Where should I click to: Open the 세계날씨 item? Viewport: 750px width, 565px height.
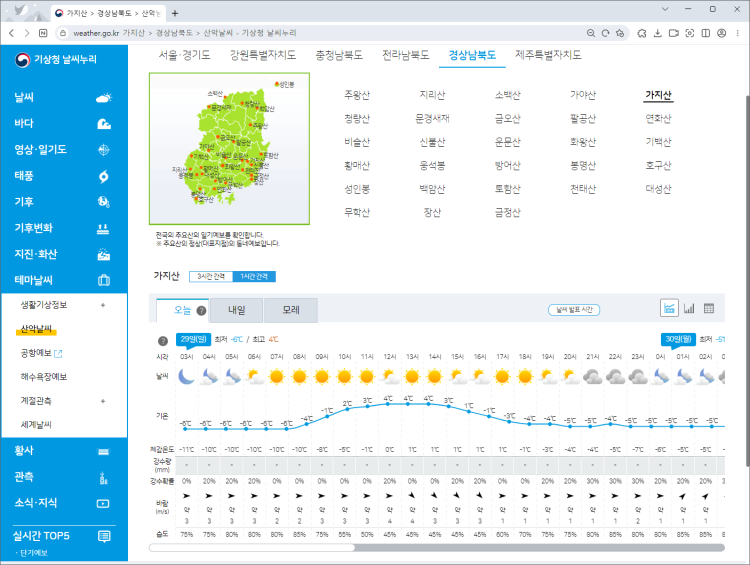pos(36,425)
